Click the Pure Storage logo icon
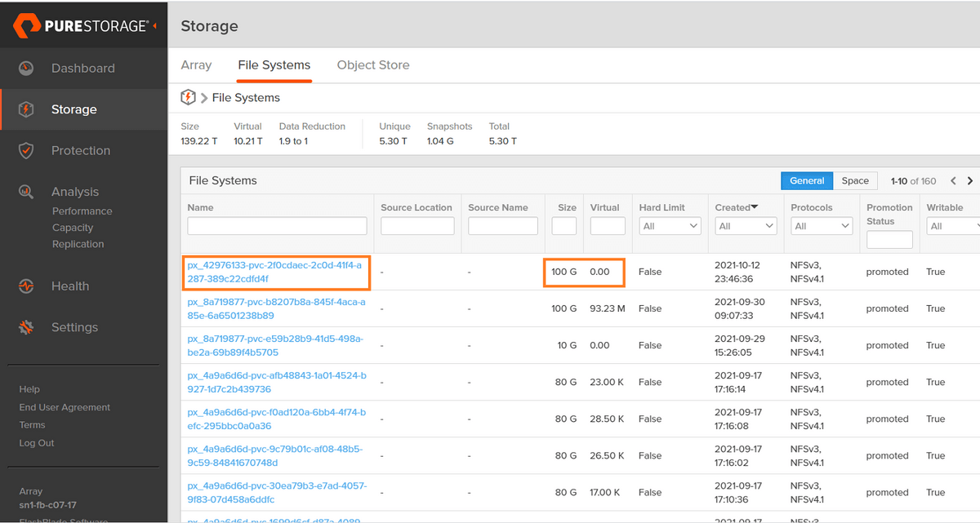The height and width of the screenshot is (523, 980). (x=27, y=26)
